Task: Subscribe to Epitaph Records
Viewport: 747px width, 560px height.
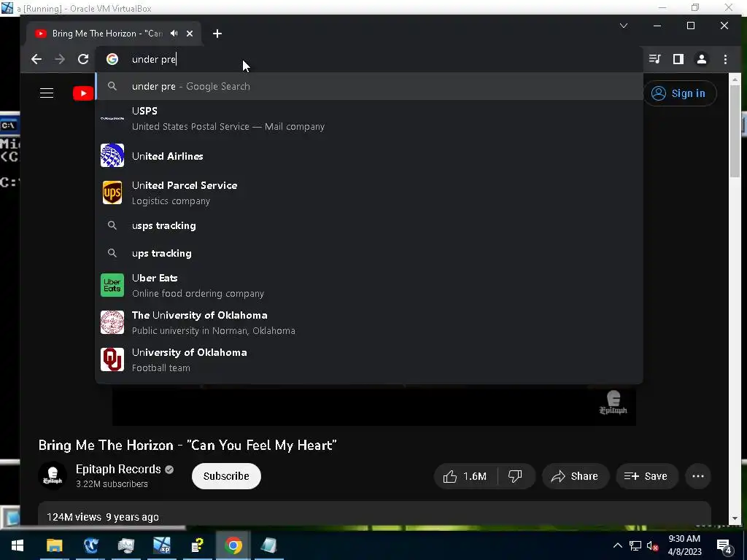Action: pos(226,476)
